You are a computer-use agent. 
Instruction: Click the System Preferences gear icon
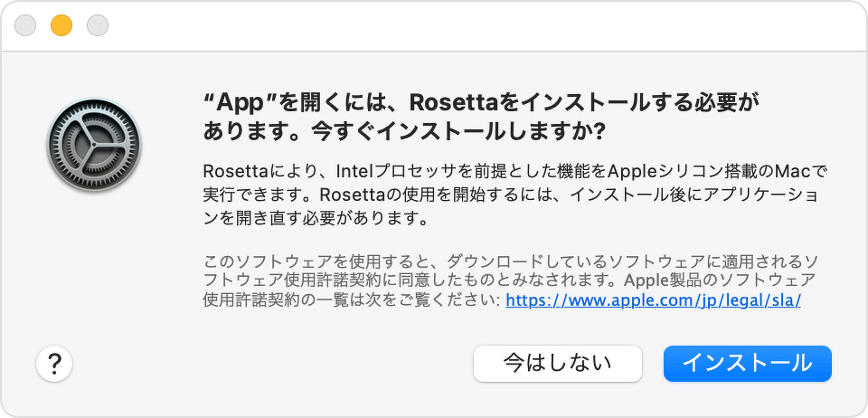[x=94, y=147]
